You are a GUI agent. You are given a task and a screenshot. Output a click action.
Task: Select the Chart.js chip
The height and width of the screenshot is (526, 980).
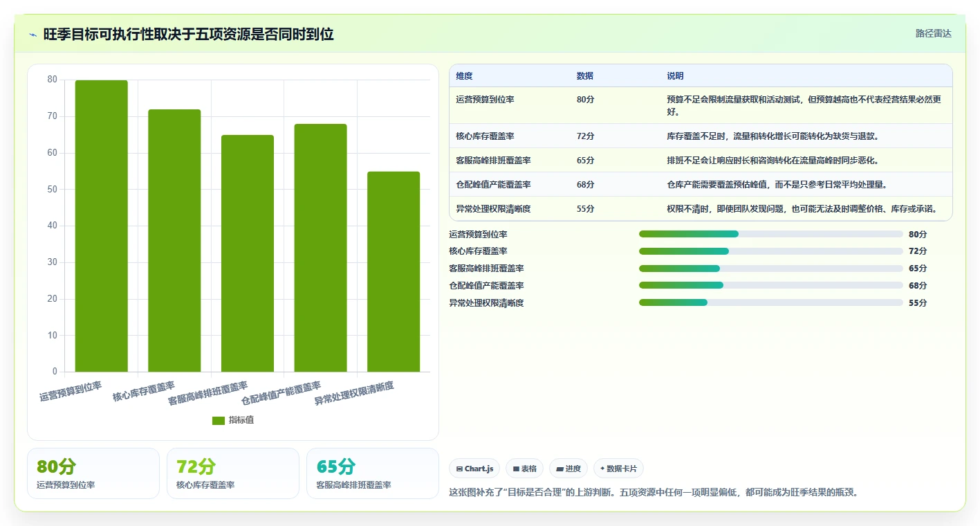coord(474,469)
